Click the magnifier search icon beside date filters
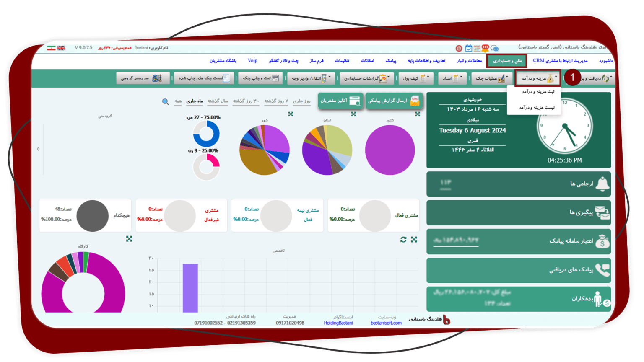The height and width of the screenshot is (362, 644). click(166, 101)
